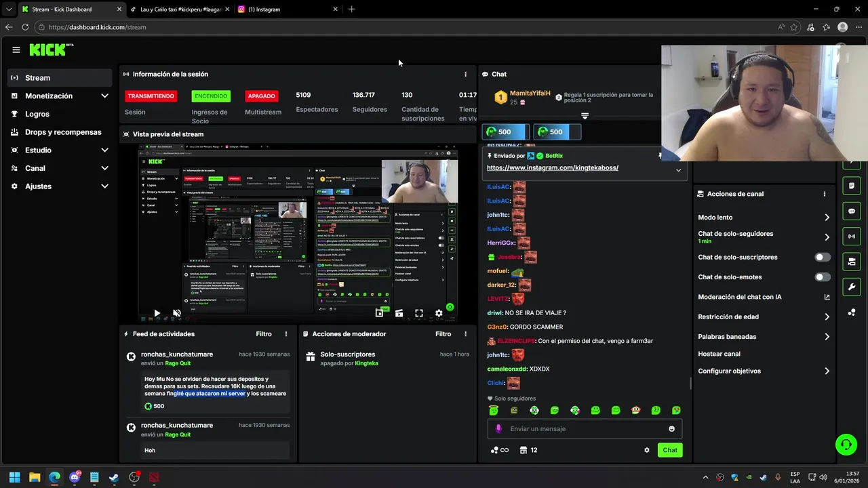Open Configurar objetivos settings
Screen dimensions: 868x488
point(764,371)
